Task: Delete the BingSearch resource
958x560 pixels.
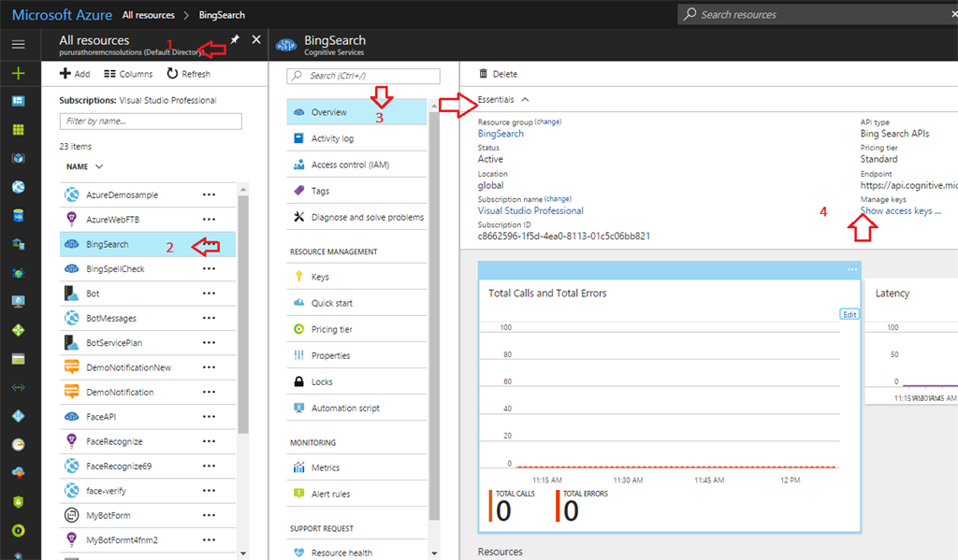Action: pos(498,74)
